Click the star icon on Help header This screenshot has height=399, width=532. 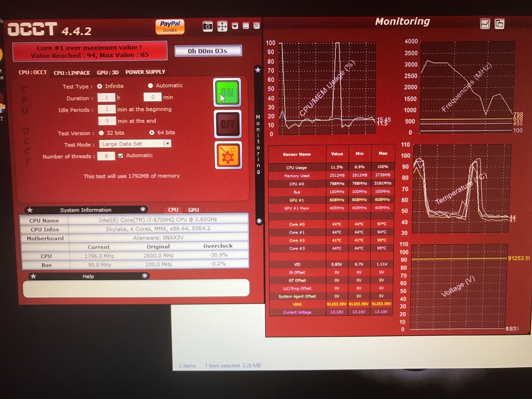33,276
